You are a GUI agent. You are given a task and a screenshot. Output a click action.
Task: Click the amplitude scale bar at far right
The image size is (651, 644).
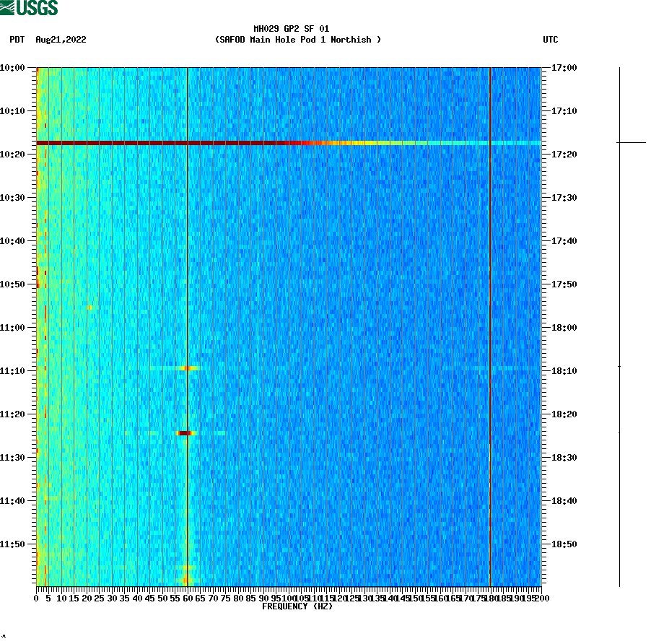click(x=619, y=325)
